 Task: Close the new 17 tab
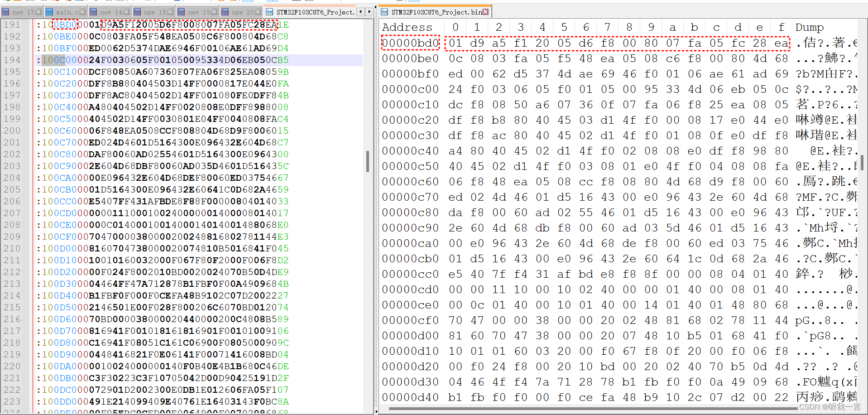coord(38,12)
